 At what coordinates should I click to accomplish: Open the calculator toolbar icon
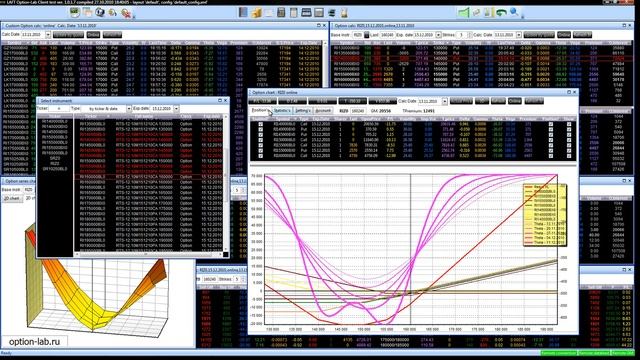tap(281, 13)
